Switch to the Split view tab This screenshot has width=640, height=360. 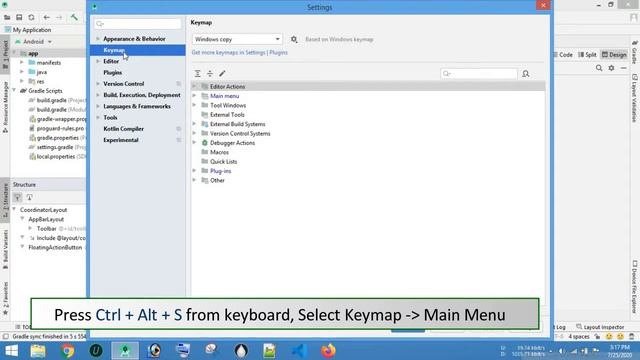coord(587,55)
